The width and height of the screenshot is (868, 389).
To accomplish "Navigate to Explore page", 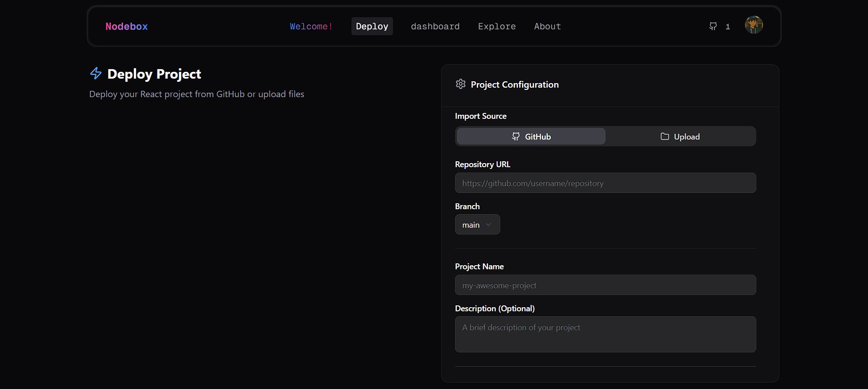I will [x=497, y=26].
